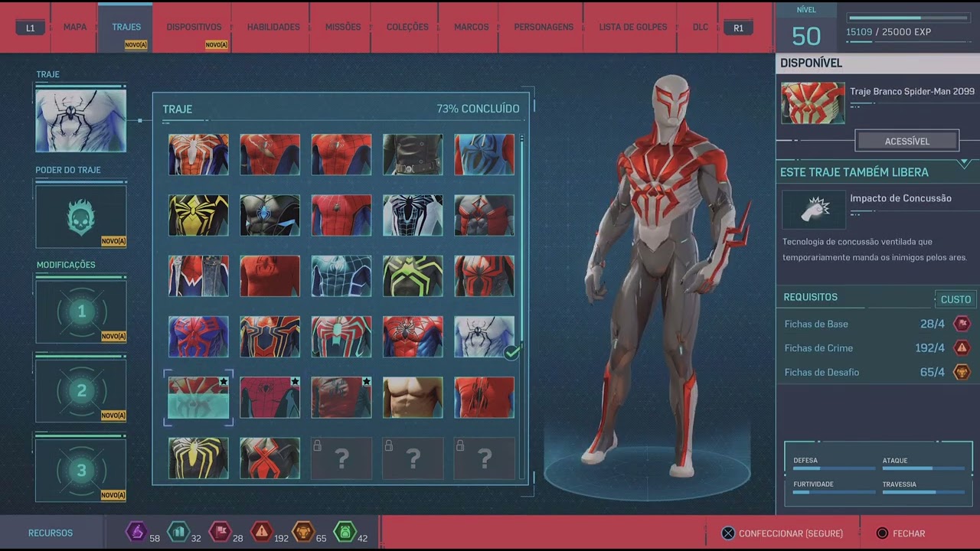This screenshot has width=980, height=551.
Task: Click the L1 shoulder button indicator
Action: 30,28
